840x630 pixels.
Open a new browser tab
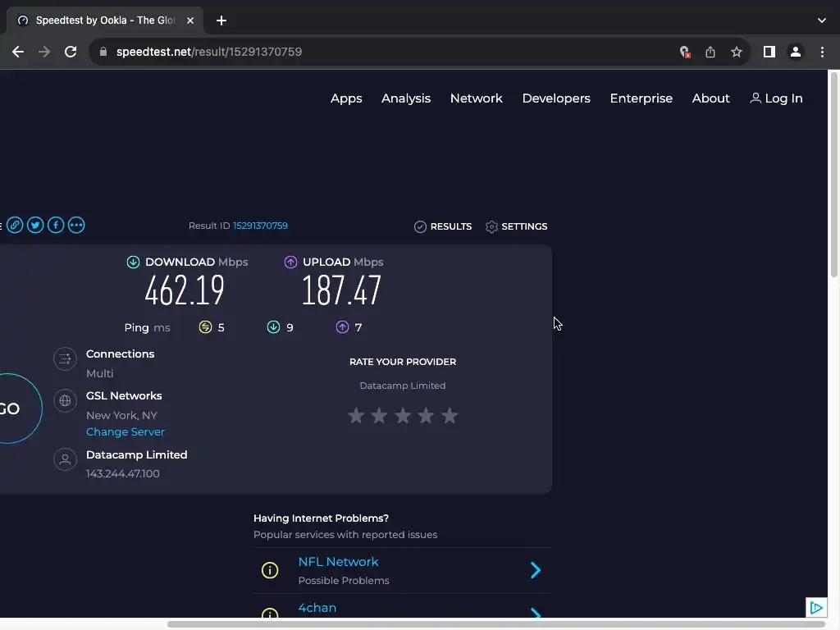click(221, 21)
